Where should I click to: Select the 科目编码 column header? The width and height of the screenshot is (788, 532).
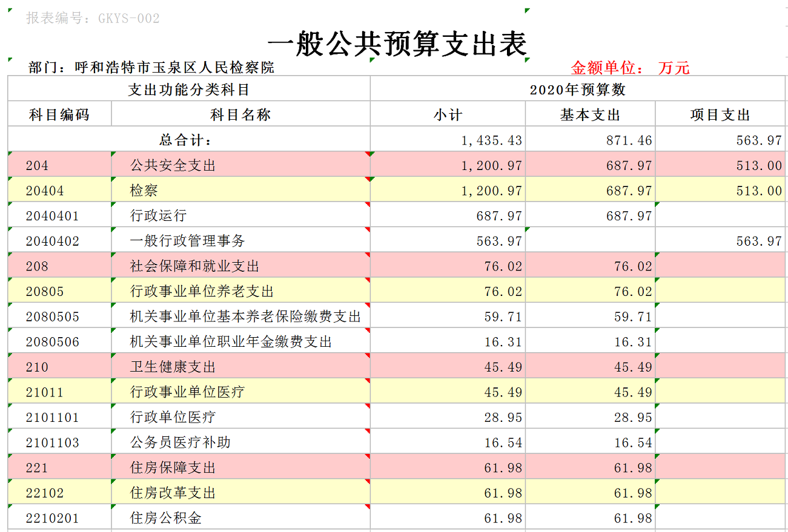(59, 114)
